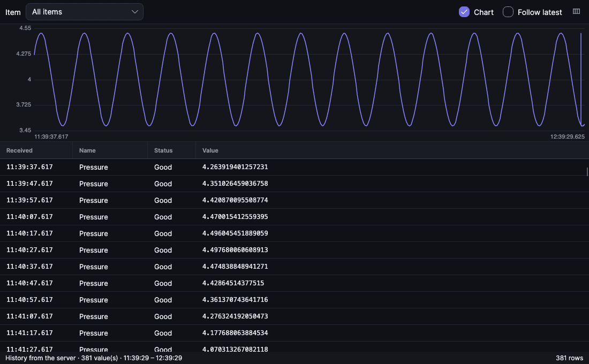Click value 4.177688063884534
The height and width of the screenshot is (364, 589).
pos(235,332)
